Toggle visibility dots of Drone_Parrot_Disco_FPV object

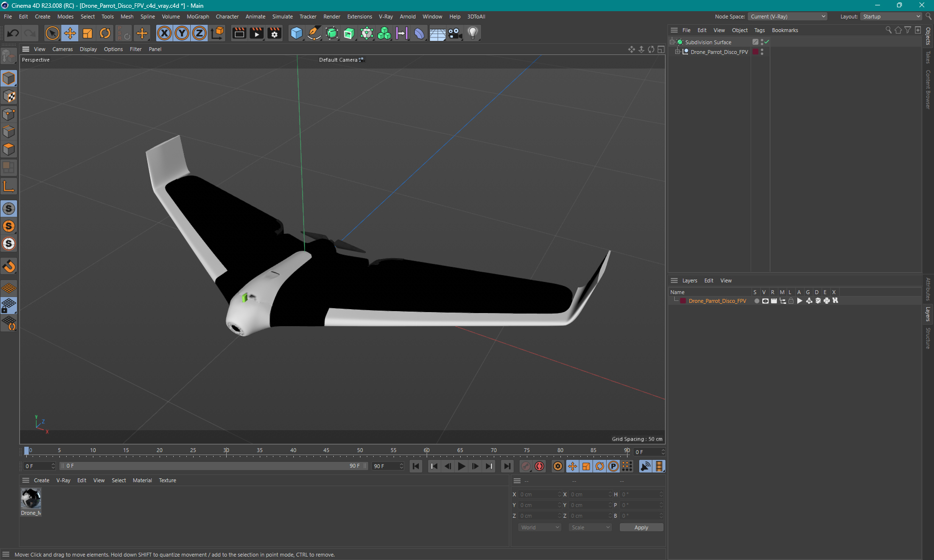tap(762, 52)
